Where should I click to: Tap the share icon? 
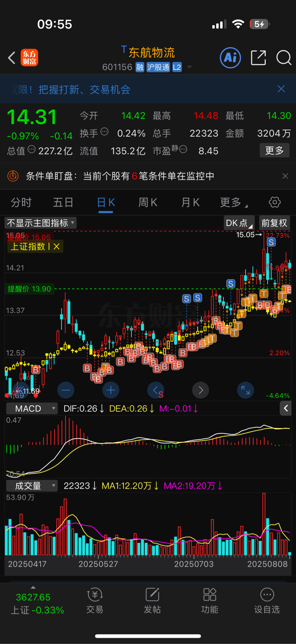(x=258, y=58)
